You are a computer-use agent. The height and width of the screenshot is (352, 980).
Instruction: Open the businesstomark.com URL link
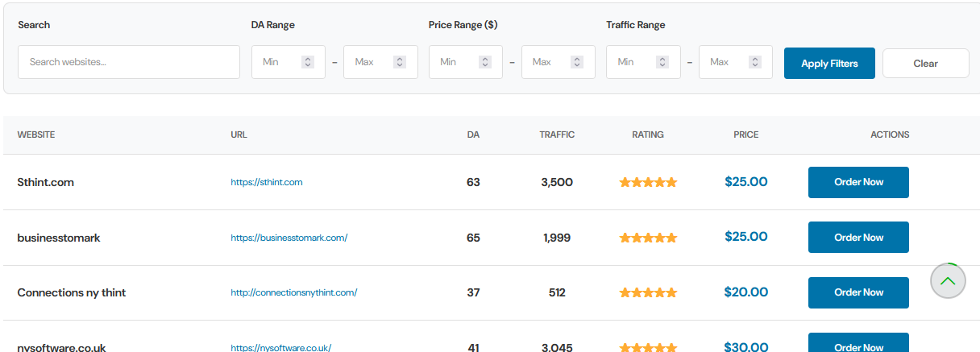click(289, 238)
